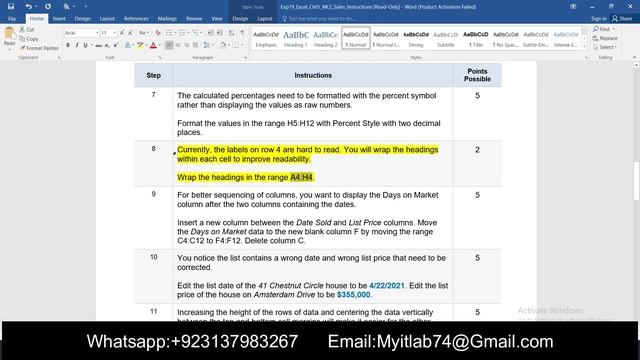Image resolution: width=640 pixels, height=360 pixels.
Task: Open the File tab
Action: coord(12,18)
